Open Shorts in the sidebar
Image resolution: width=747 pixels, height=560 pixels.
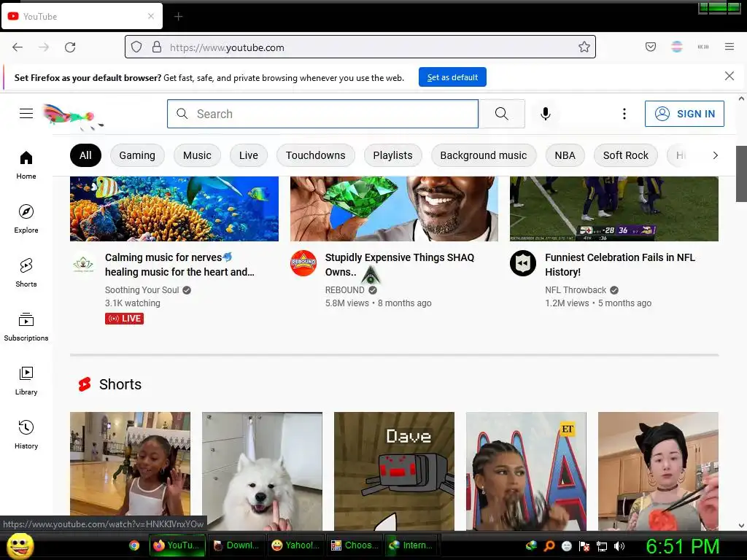tap(26, 273)
